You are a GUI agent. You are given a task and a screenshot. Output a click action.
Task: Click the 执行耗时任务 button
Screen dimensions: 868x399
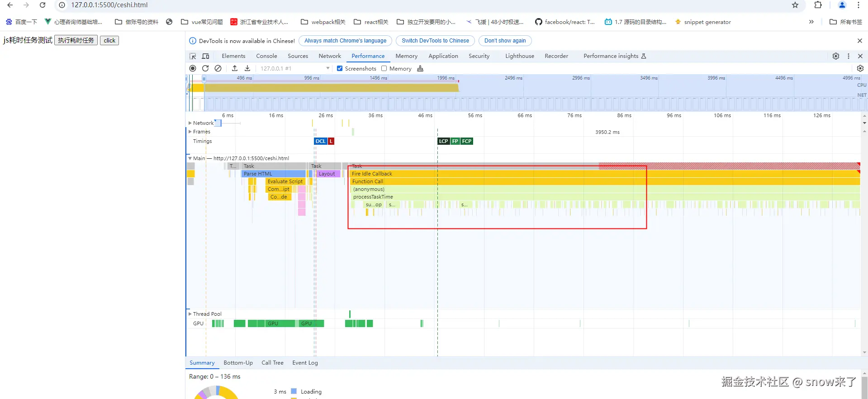(x=76, y=40)
